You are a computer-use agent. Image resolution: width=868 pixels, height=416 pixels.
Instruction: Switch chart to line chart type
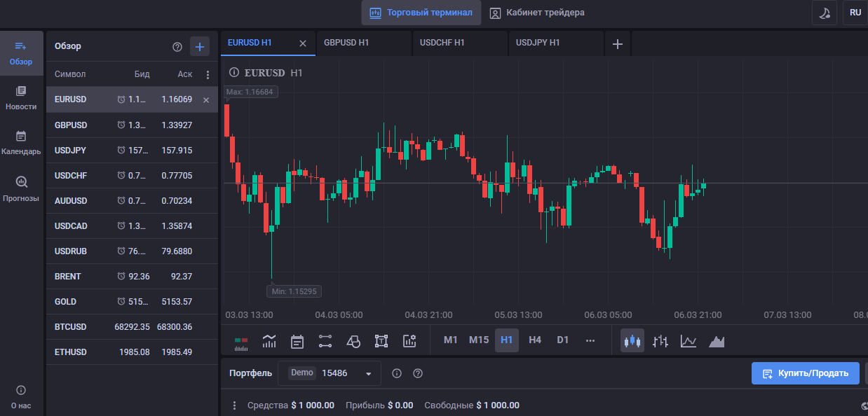click(x=689, y=341)
